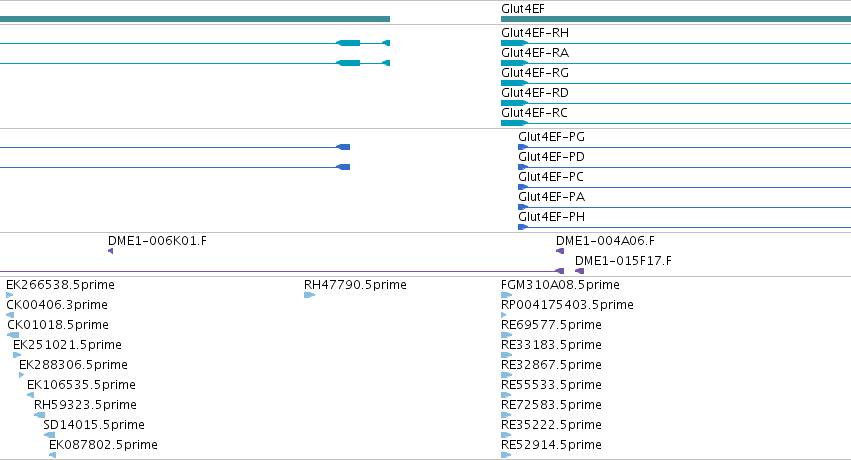This screenshot has height=460, width=851.
Task: Select EST EK288306.5prime
Action: (x=73, y=365)
